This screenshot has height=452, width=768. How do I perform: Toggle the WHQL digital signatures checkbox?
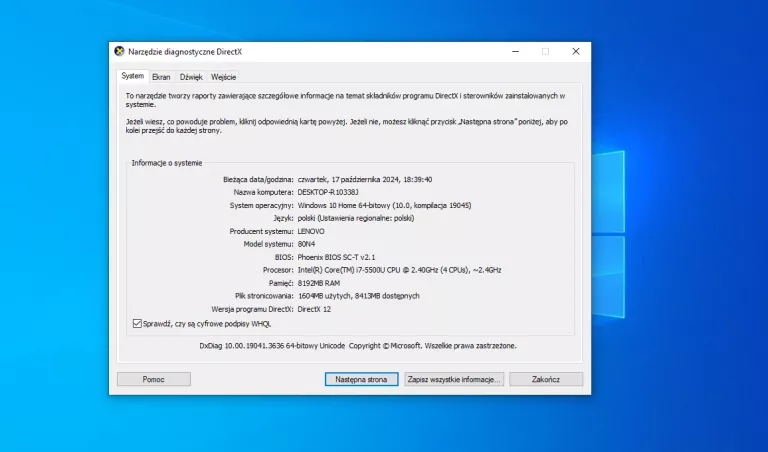click(x=137, y=324)
